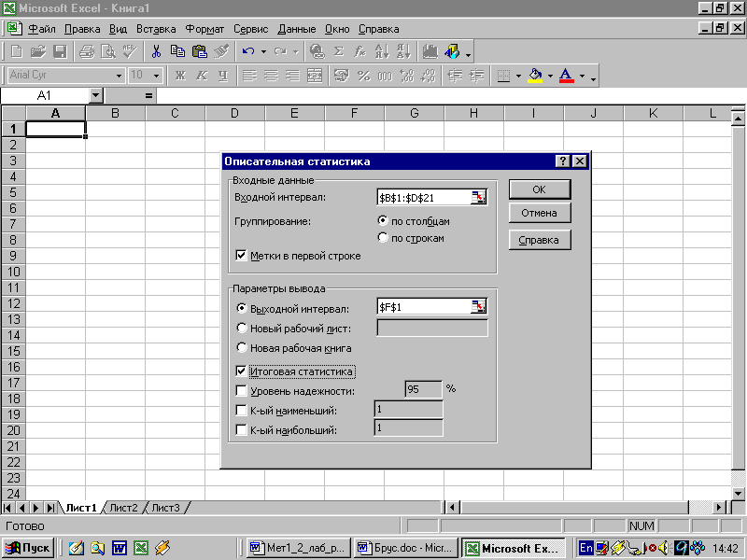This screenshot has height=560, width=747.
Task: Select 'Выходной интервал' radio button
Action: pos(242,309)
